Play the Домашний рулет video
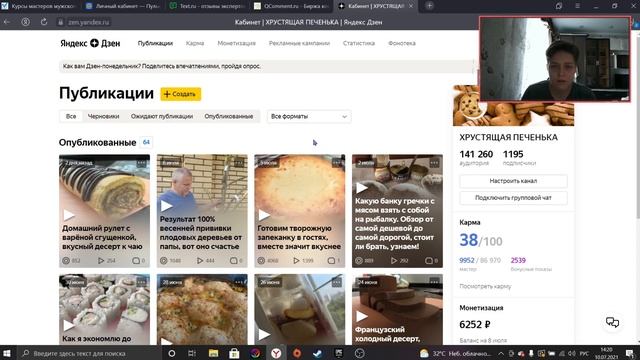 click(x=69, y=215)
